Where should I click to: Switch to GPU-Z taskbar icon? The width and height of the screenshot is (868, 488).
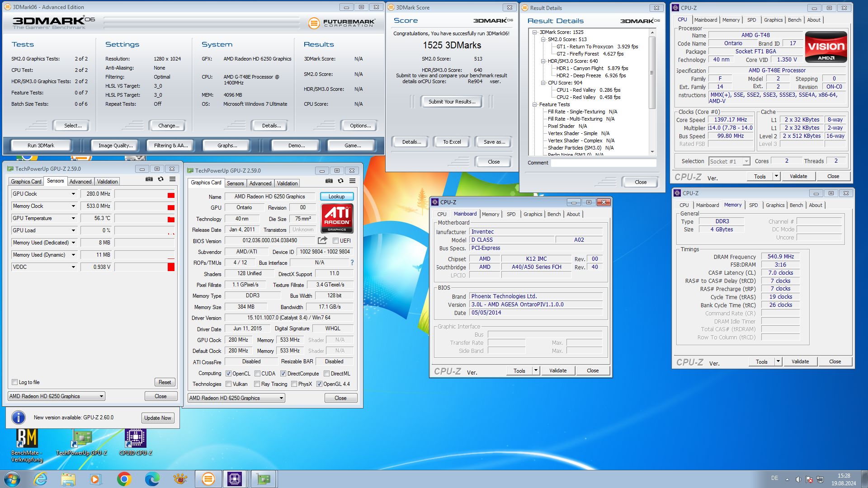[x=263, y=479]
